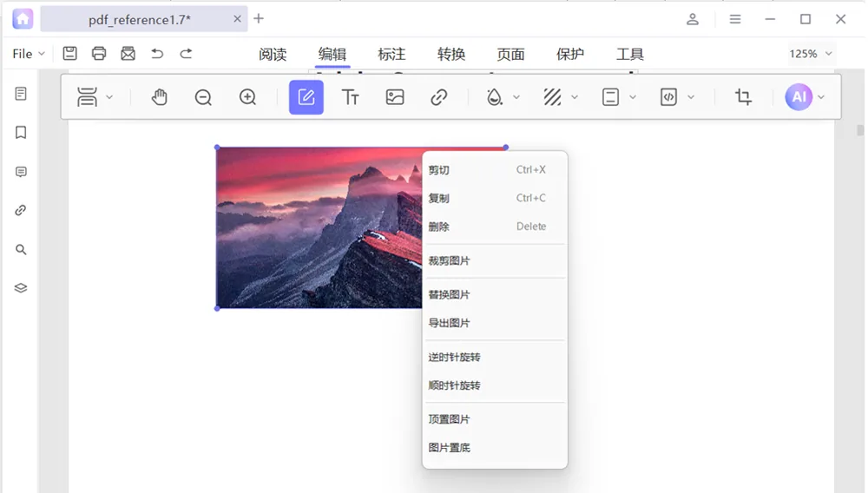This screenshot has height=493, width=868.
Task: Open the File menu dropdown
Action: click(29, 54)
